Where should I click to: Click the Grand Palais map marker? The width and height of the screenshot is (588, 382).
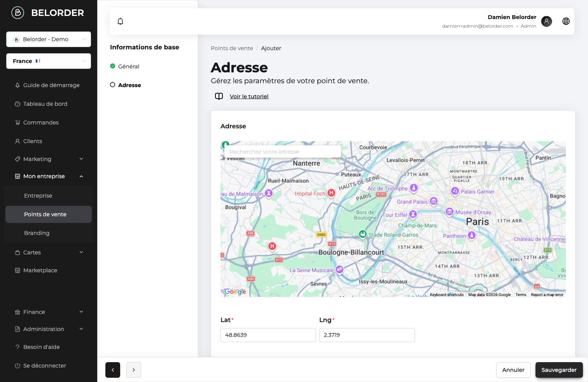[x=434, y=201]
